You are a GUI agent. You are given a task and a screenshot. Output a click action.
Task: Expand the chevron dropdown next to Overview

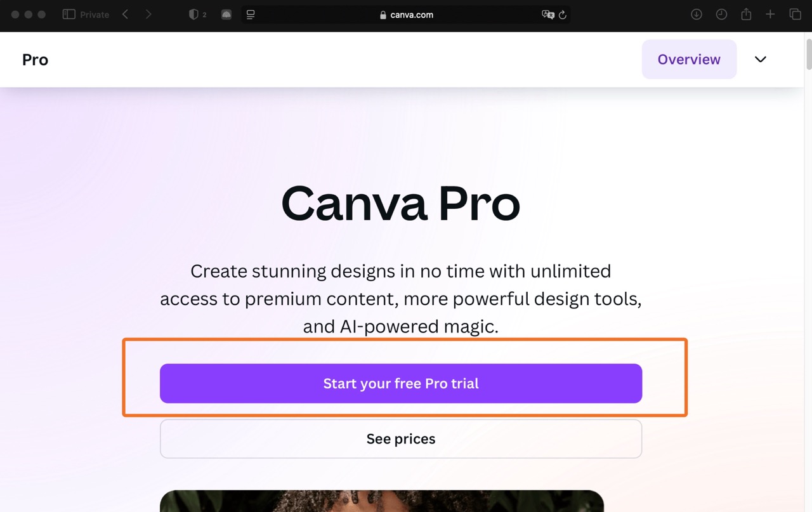click(761, 60)
